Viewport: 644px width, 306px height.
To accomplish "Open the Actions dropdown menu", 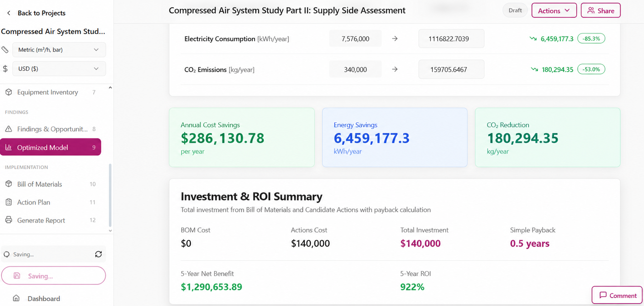I will point(554,11).
